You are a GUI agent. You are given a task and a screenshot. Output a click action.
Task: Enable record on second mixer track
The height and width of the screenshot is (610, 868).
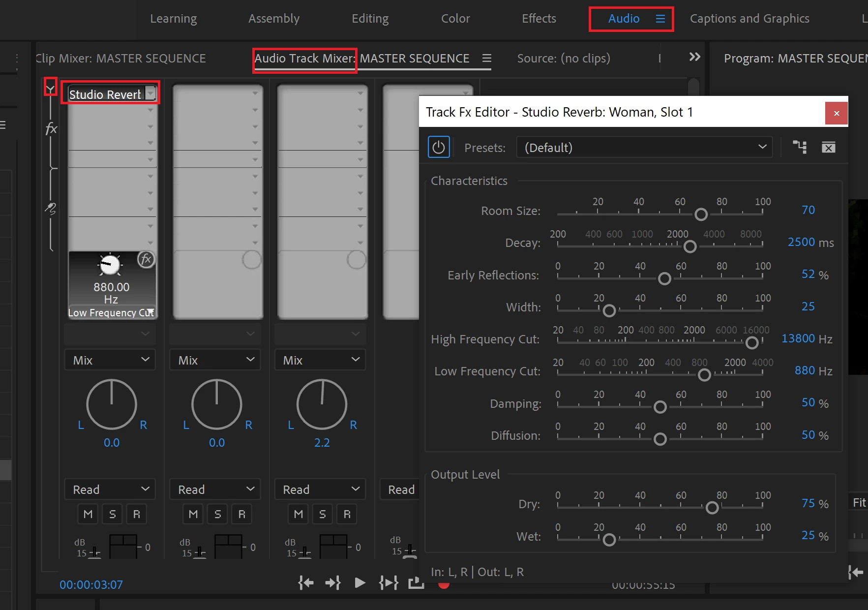pos(242,514)
